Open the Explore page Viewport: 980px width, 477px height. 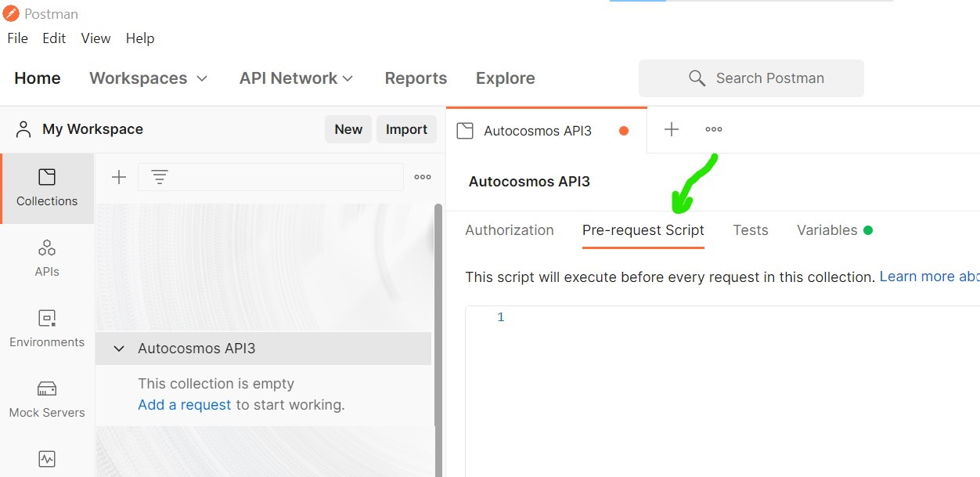coord(506,78)
